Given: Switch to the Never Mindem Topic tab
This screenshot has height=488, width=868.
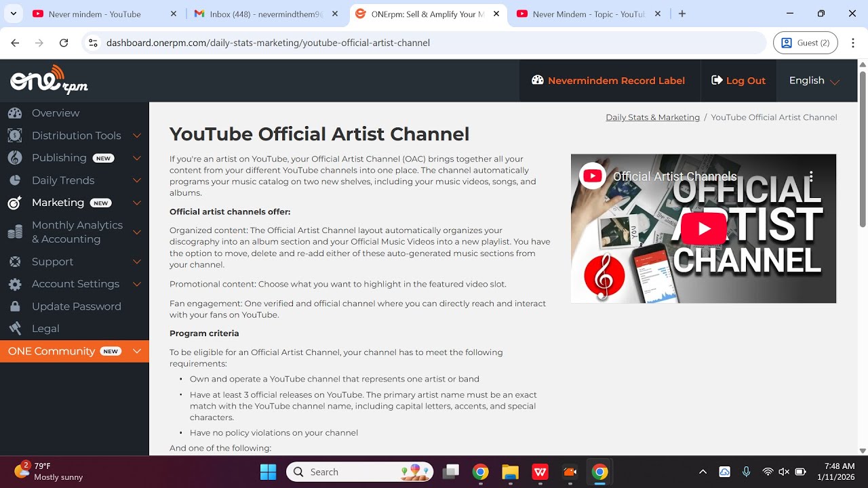Looking at the screenshot, I should click(x=589, y=14).
